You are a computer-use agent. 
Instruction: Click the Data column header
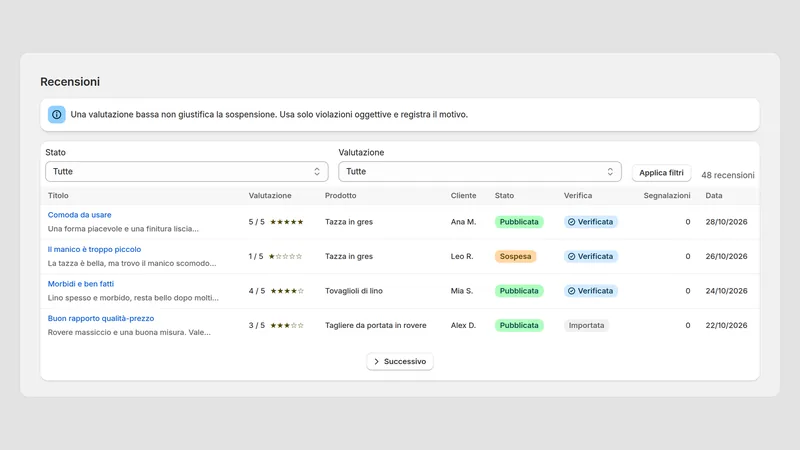pos(714,195)
